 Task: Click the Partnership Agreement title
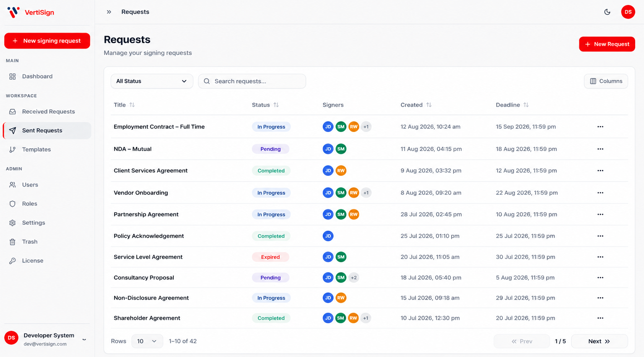[146, 214]
